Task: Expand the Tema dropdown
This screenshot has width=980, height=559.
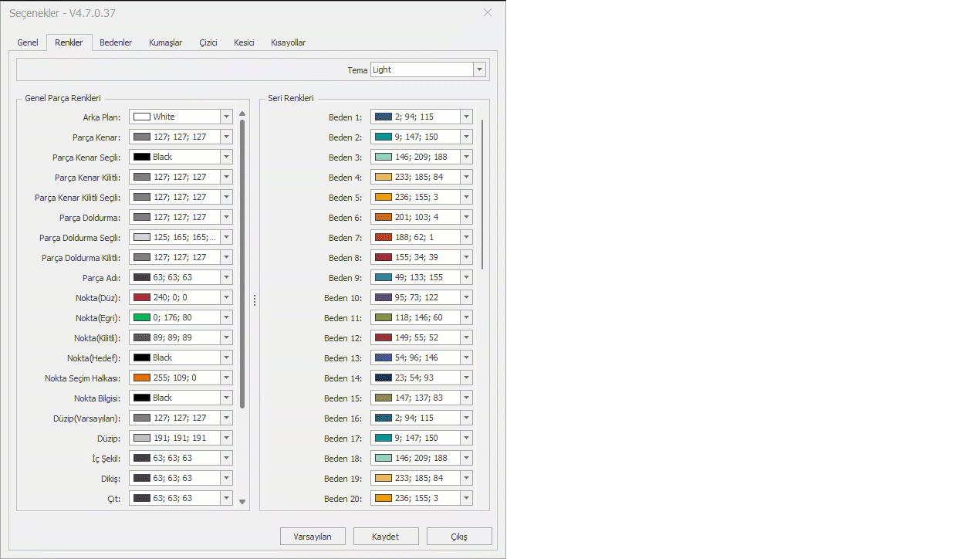Action: coord(480,69)
